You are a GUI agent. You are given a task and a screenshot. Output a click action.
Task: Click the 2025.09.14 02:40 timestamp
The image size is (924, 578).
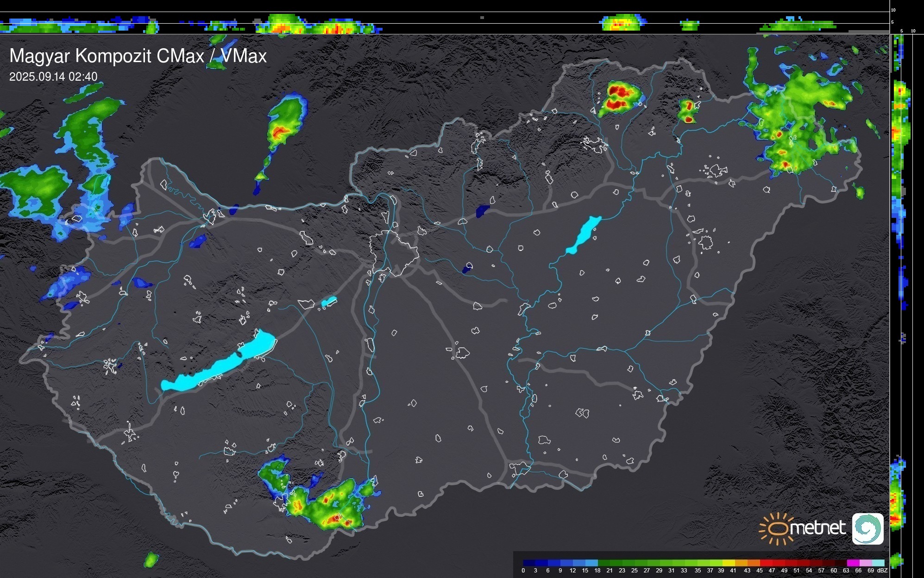[53, 76]
